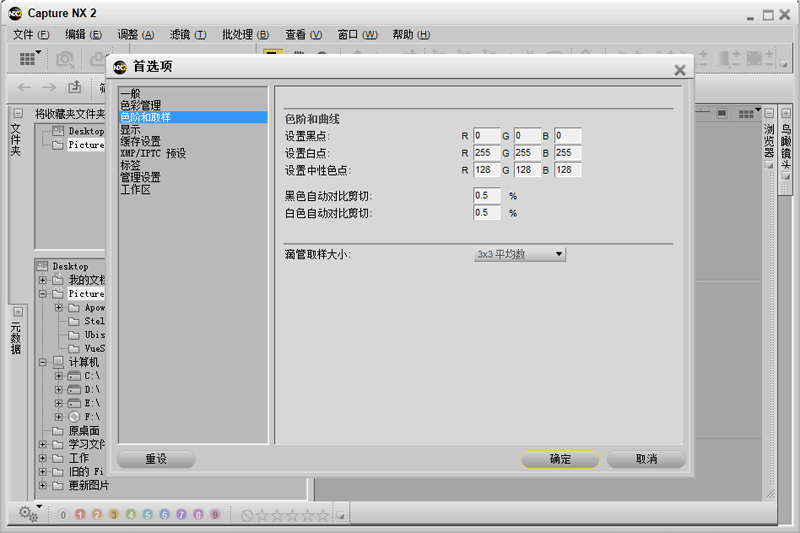The width and height of the screenshot is (800, 533).
Task: Close the Preferences dialog
Action: [x=680, y=70]
